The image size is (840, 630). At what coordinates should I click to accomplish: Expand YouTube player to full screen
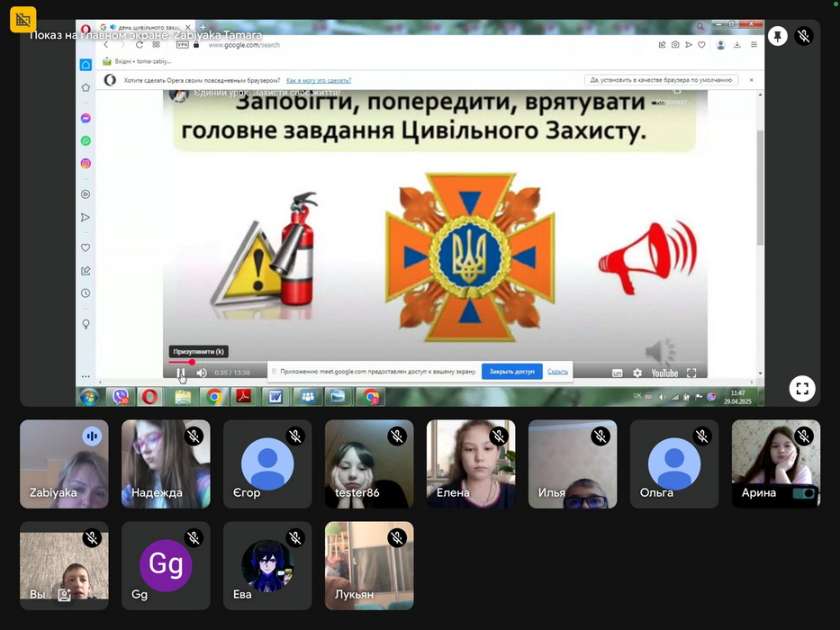tap(691, 373)
